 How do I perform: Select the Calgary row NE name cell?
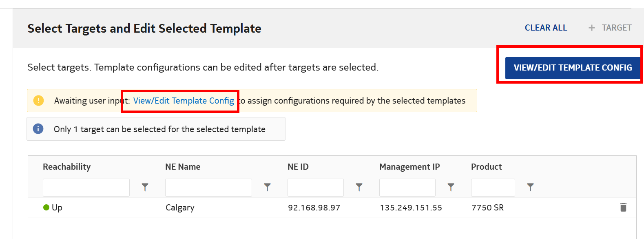coord(180,208)
